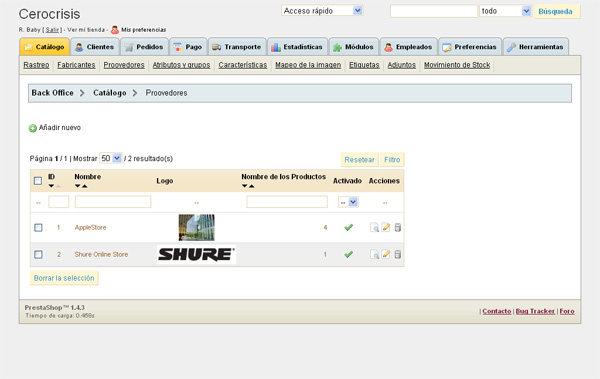Viewport: 600px width, 379px height.
Task: Open the Activado filter dropdown
Action: [348, 202]
